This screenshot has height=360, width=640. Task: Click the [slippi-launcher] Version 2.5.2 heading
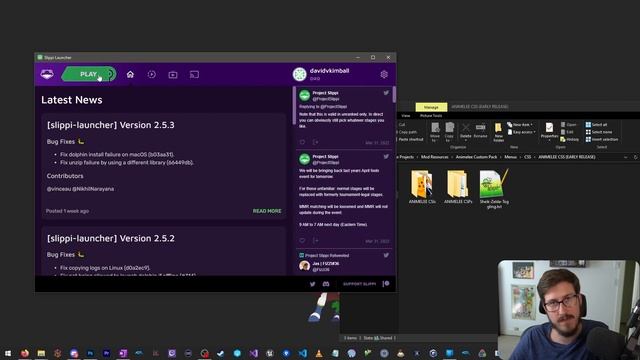[111, 238]
